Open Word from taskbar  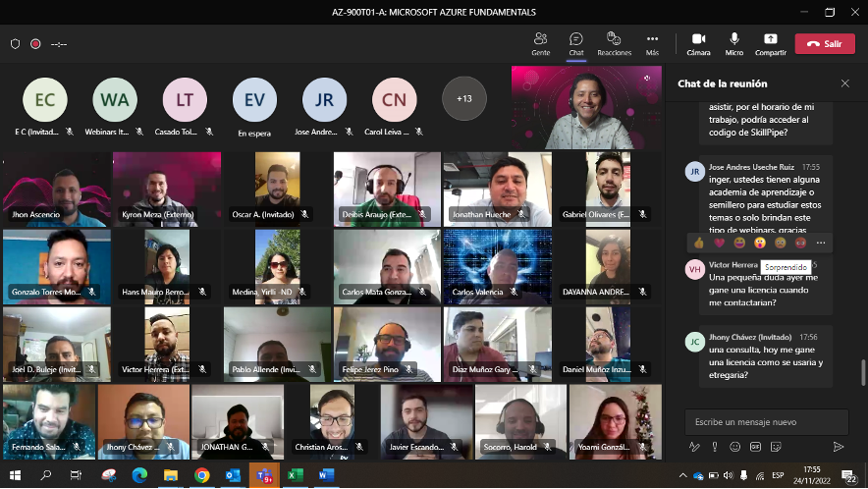(327, 475)
